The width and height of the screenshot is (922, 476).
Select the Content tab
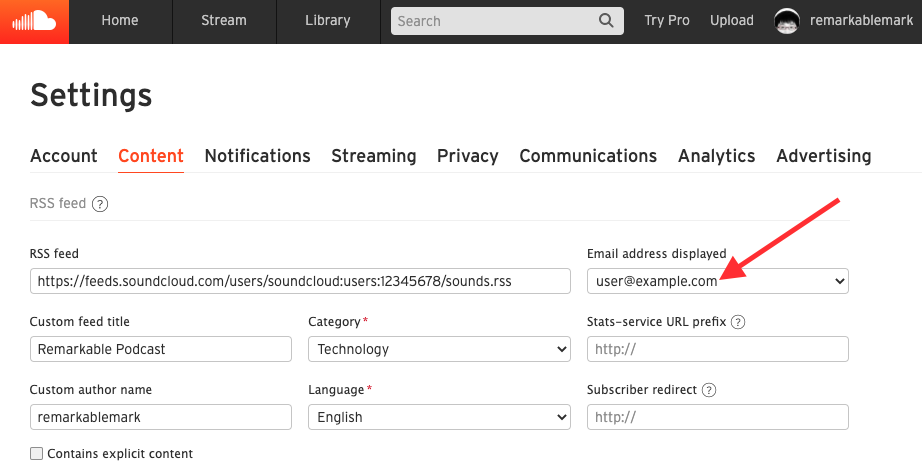coord(151,156)
